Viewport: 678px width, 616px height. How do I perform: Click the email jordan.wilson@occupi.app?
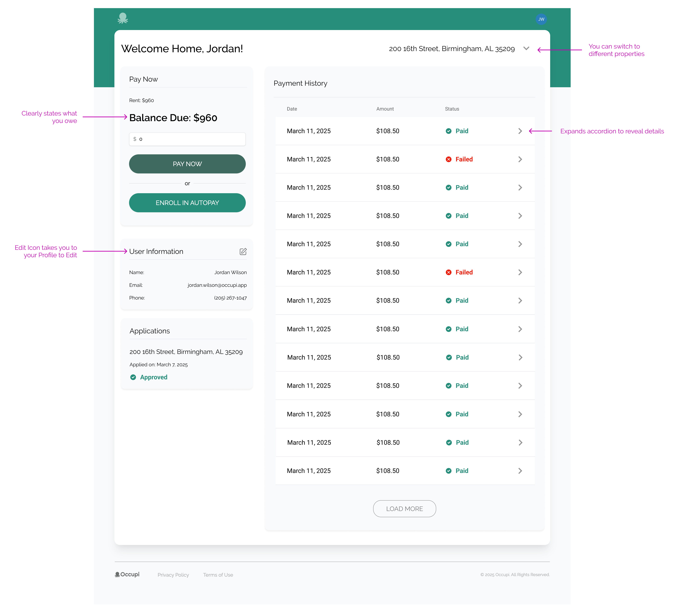[217, 285]
